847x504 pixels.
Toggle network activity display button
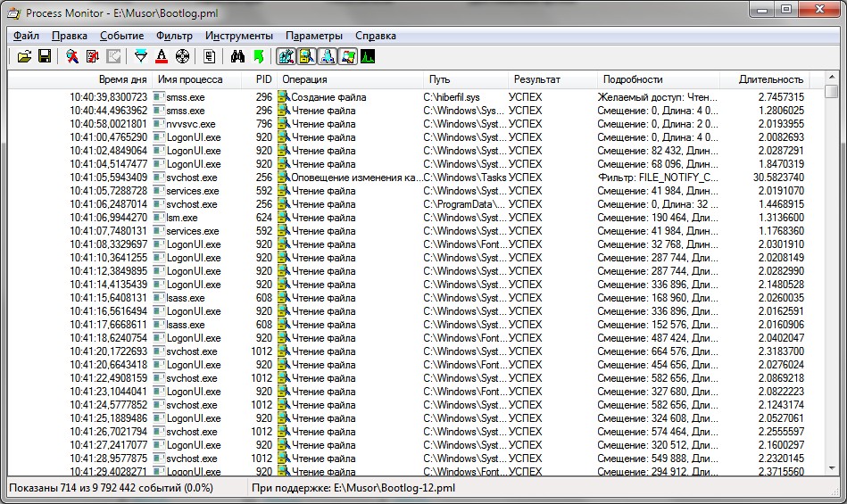point(328,56)
